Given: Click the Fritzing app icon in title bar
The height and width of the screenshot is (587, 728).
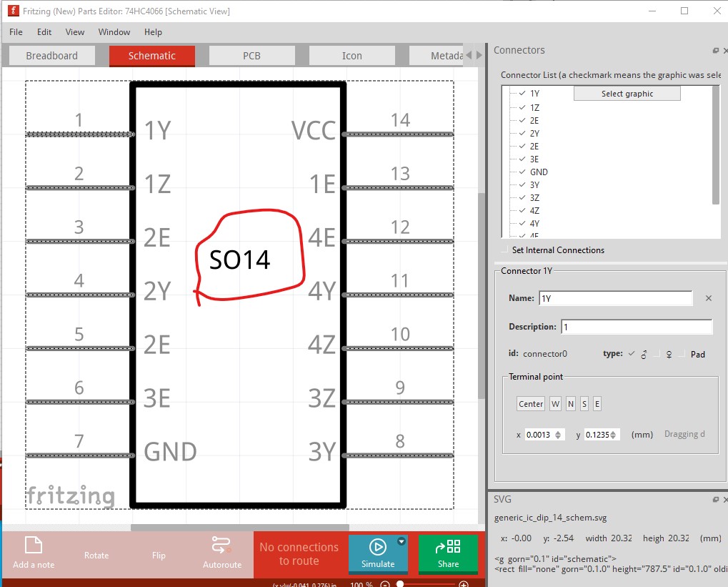Looking at the screenshot, I should click(x=13, y=11).
